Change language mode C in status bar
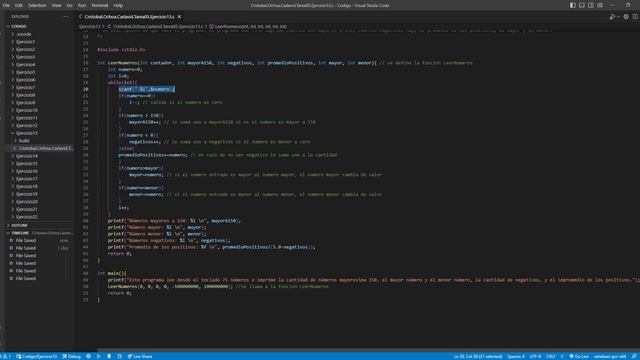640x360 pixels. click(x=562, y=356)
